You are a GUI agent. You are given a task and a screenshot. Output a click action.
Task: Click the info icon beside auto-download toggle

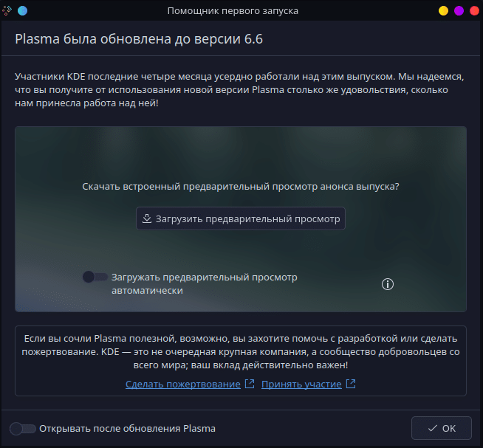coord(388,284)
